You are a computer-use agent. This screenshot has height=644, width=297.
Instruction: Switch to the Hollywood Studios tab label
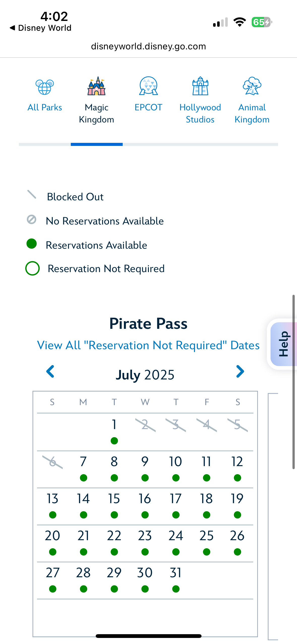[200, 113]
